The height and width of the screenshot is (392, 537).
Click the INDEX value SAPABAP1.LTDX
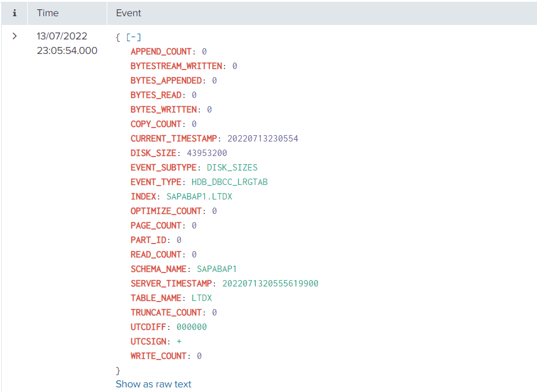pyautogui.click(x=199, y=197)
